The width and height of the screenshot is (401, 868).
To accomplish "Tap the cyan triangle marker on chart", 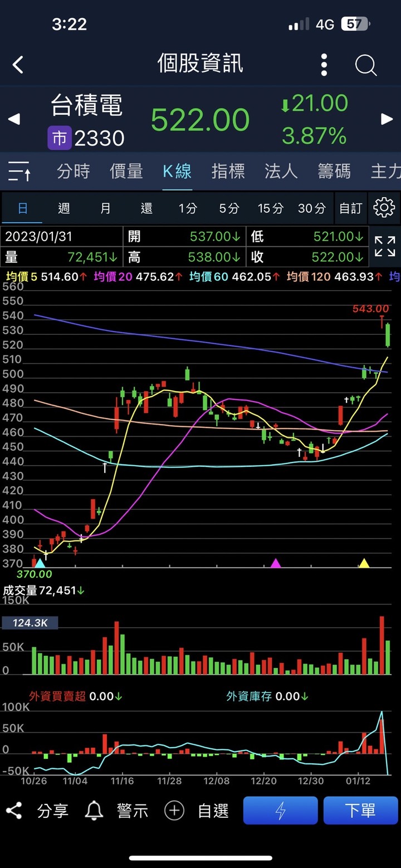I will [40, 563].
